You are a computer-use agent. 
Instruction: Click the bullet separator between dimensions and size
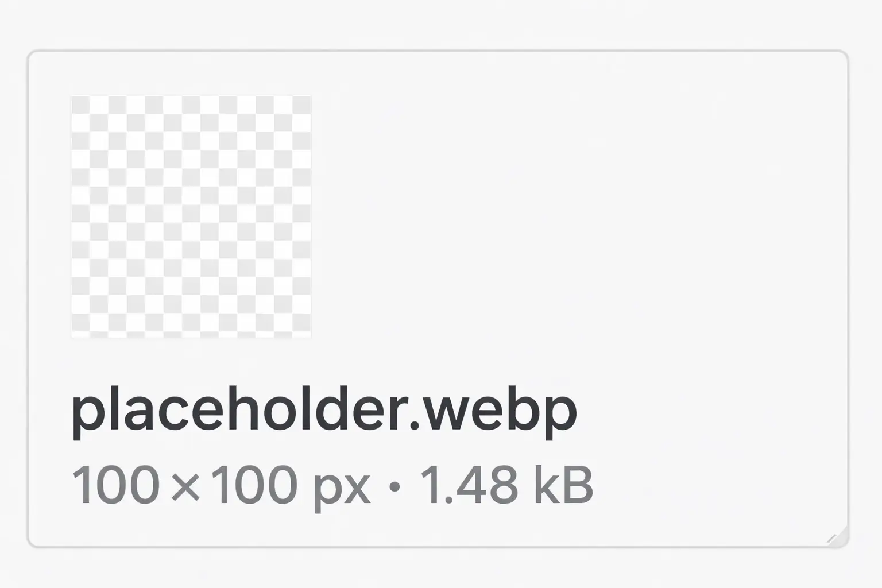click(x=394, y=486)
